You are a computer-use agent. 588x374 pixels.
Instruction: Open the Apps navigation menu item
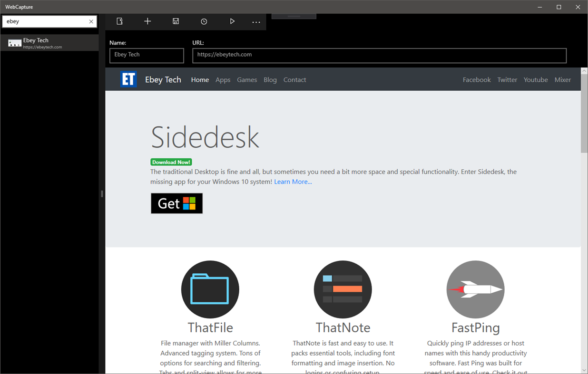(x=223, y=80)
